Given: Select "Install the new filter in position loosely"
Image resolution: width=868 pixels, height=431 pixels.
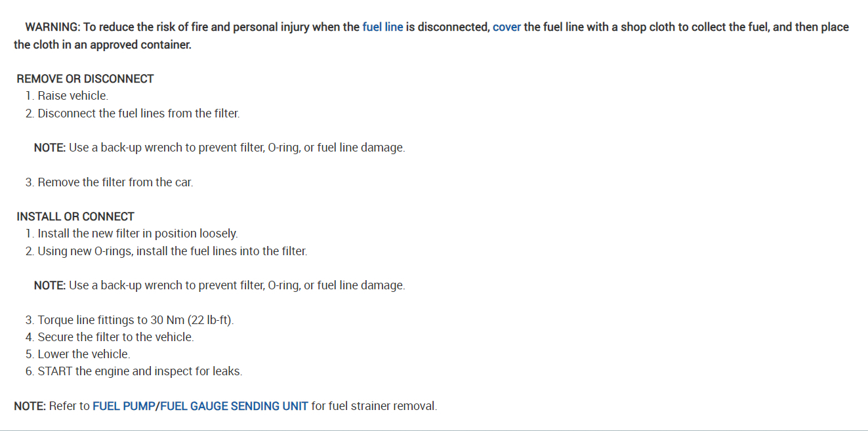Looking at the screenshot, I should 138,234.
